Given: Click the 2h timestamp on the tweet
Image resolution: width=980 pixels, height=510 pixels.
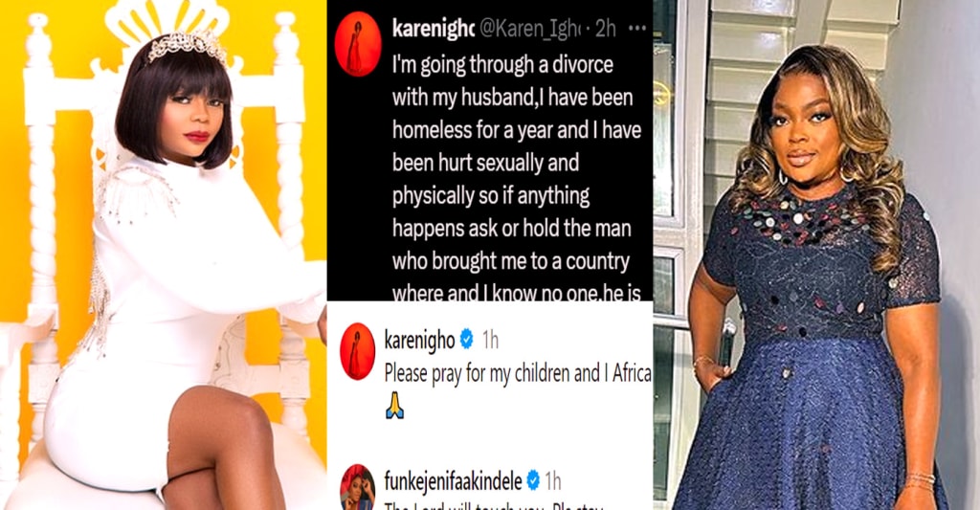Looking at the screenshot, I should click(605, 28).
